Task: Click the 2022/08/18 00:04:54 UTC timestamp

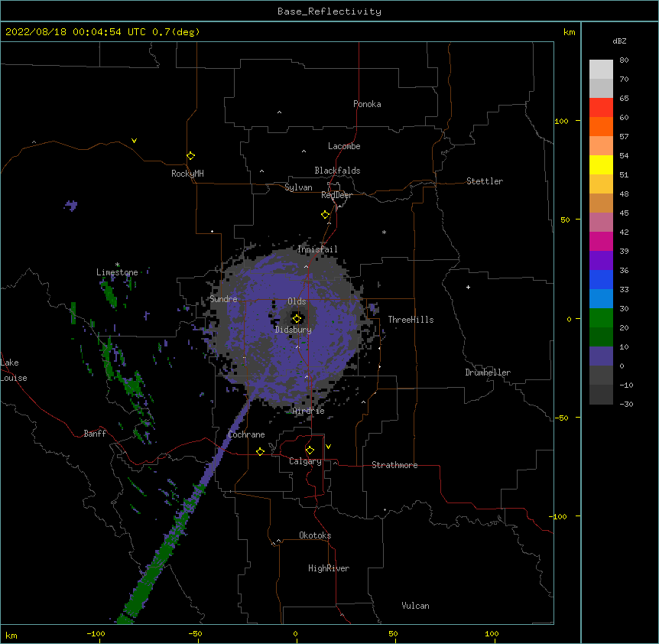Action: 76,32
